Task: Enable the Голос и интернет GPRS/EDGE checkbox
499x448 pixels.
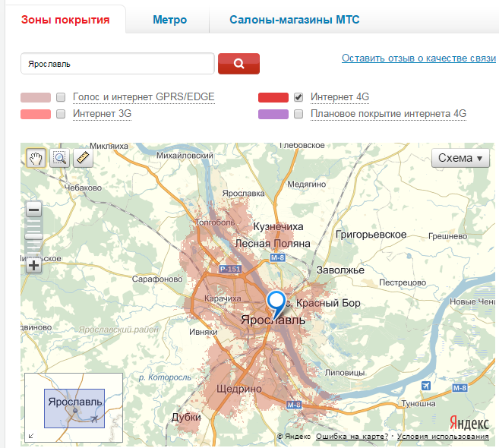Action: coord(61,97)
